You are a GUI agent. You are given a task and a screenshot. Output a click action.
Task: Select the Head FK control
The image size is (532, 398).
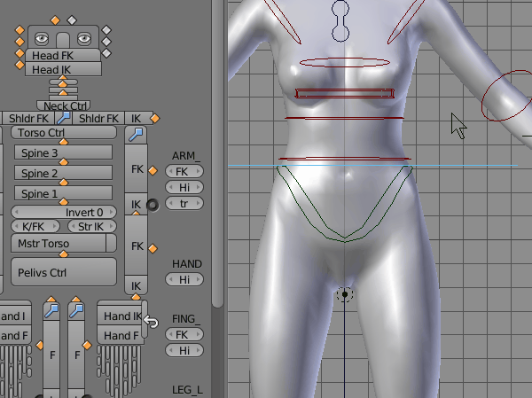tap(63, 55)
